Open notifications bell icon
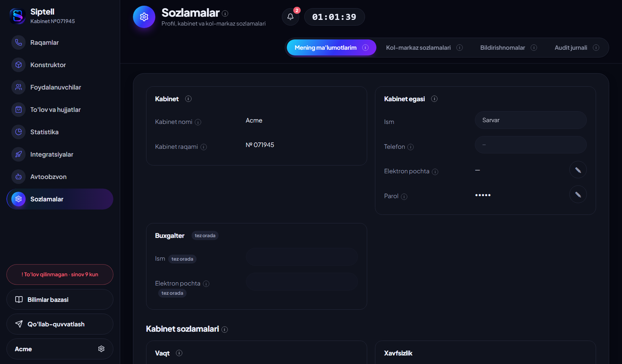This screenshot has height=364, width=622. [290, 17]
